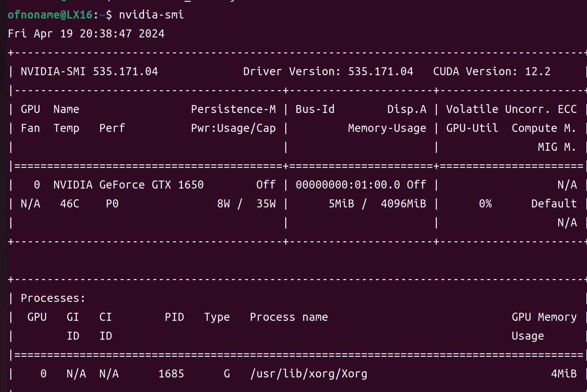The height and width of the screenshot is (392, 587).
Task: Click the GPU-Util header
Action: (472, 128)
